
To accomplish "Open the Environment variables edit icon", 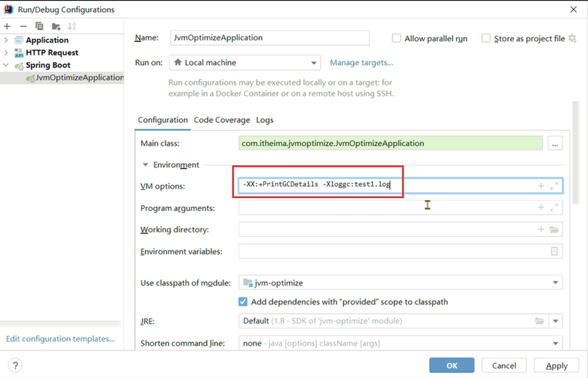I will coord(554,251).
